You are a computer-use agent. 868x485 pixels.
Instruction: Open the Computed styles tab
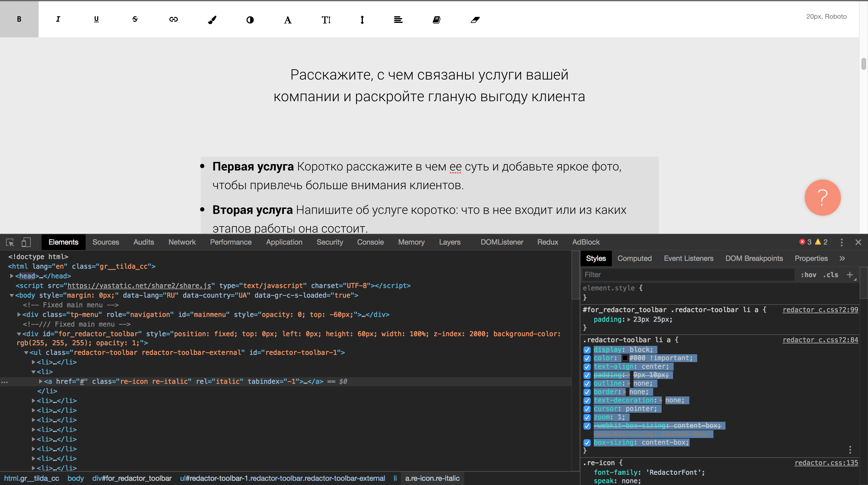pos(634,258)
